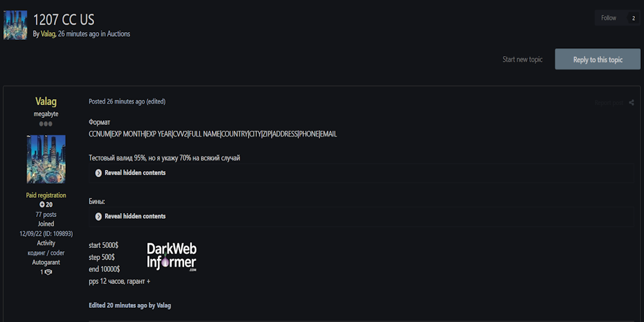The image size is (644, 322).
Task: Open the Valag author link in the byline
Action: [x=48, y=34]
